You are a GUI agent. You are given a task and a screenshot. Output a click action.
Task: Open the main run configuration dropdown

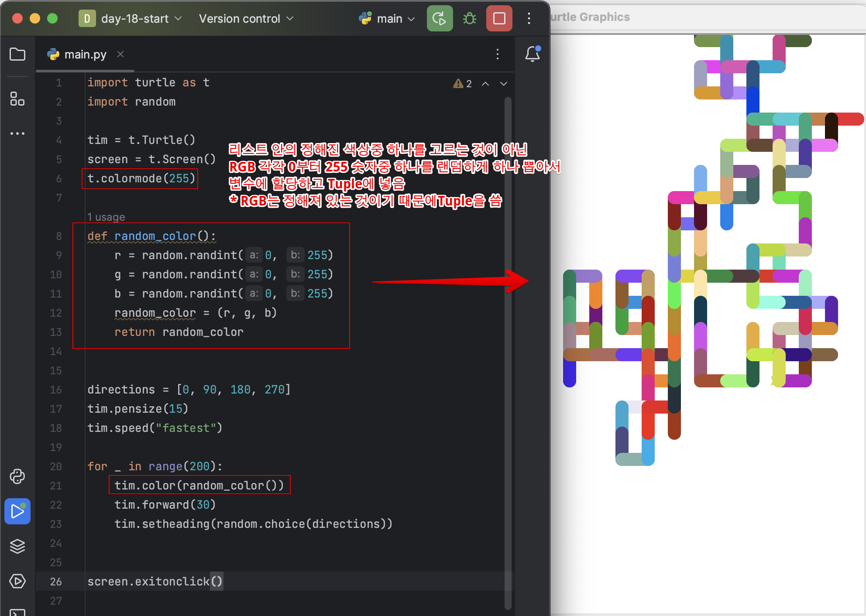tap(387, 18)
